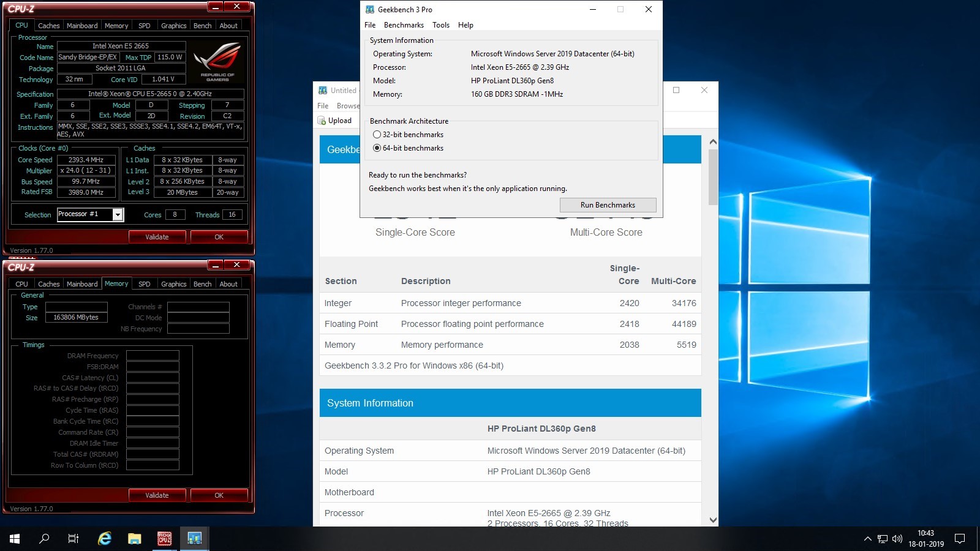Click the Threads count field showing 16
The image size is (980, 551).
click(232, 214)
